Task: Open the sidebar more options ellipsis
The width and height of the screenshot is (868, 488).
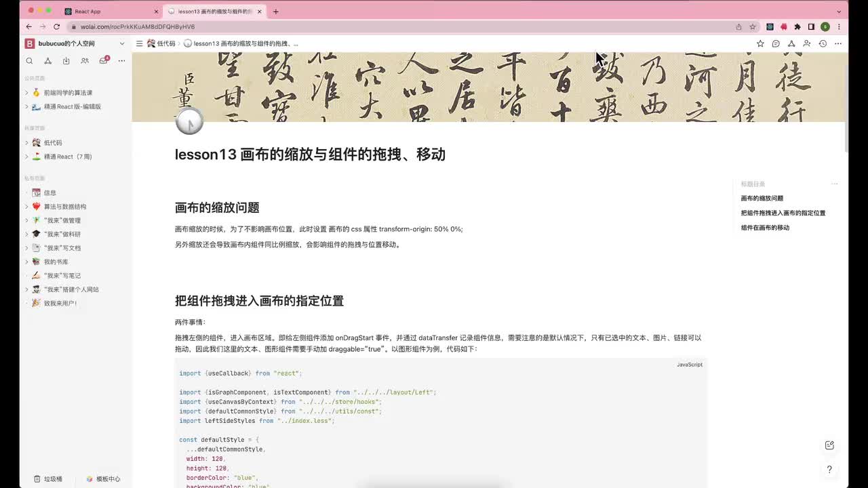Action: [121, 61]
